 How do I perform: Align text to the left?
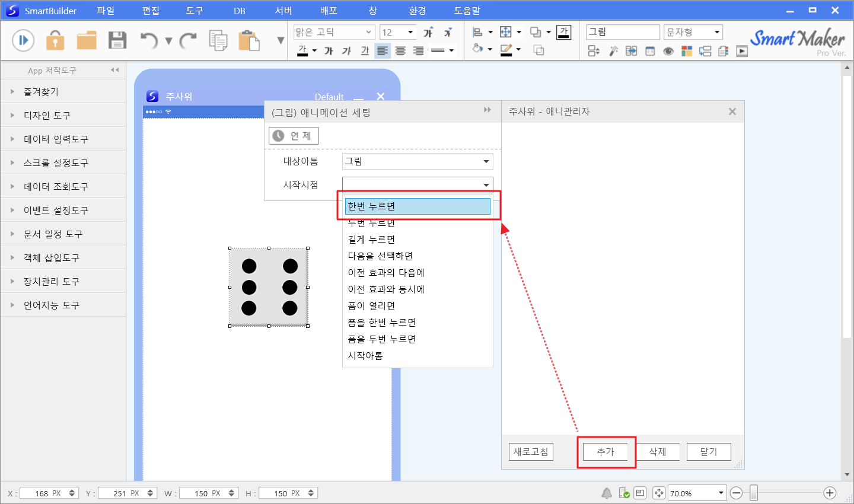(383, 51)
